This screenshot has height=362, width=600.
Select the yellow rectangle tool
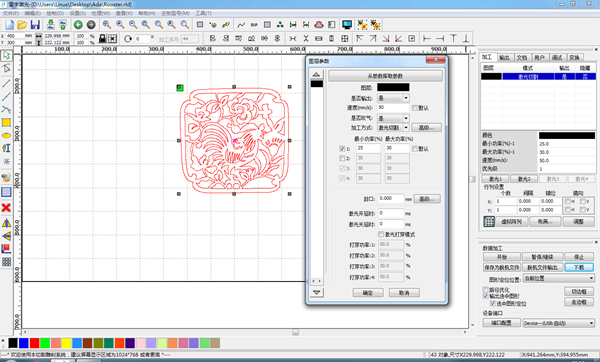(x=6, y=122)
